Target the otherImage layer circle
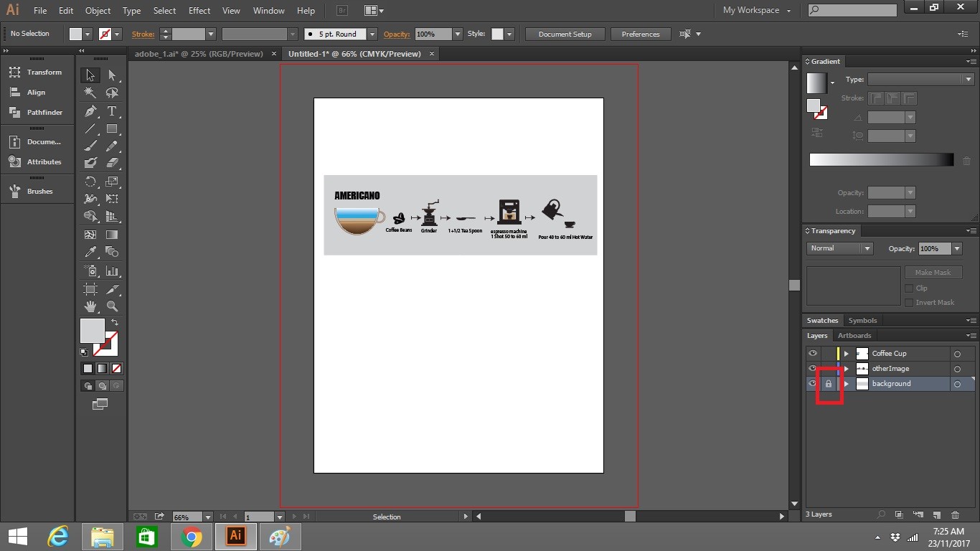 click(x=957, y=369)
